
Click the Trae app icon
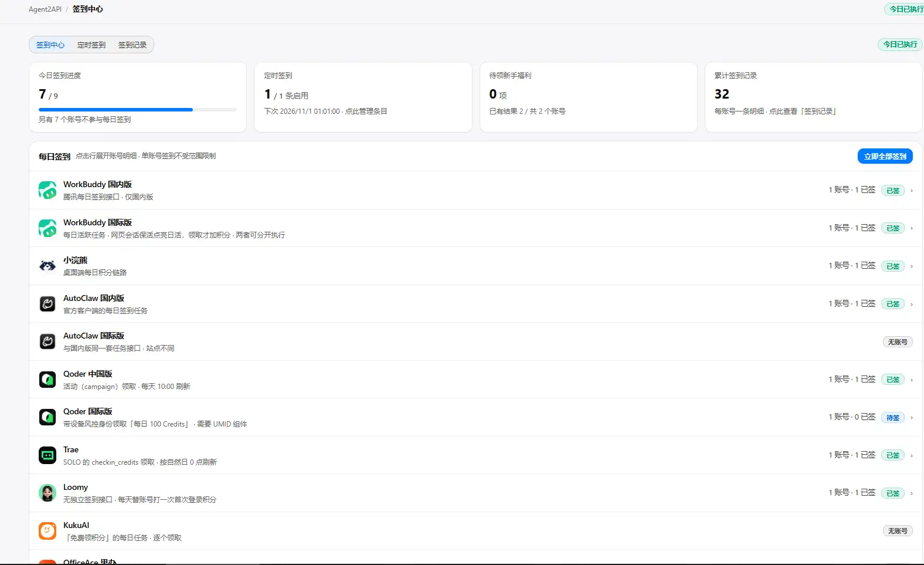click(x=47, y=455)
